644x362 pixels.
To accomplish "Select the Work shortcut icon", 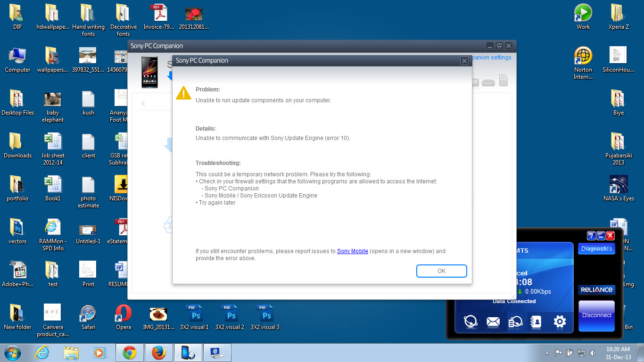I will point(583,17).
